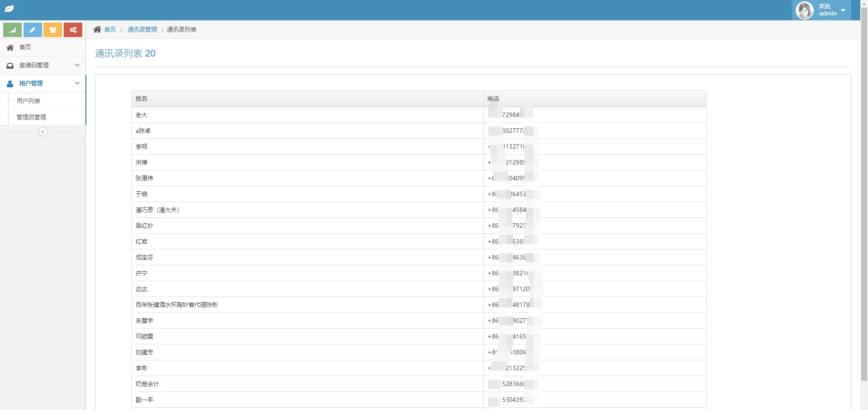Click the 电话 column header
The width and height of the screenshot is (868, 410).
493,99
